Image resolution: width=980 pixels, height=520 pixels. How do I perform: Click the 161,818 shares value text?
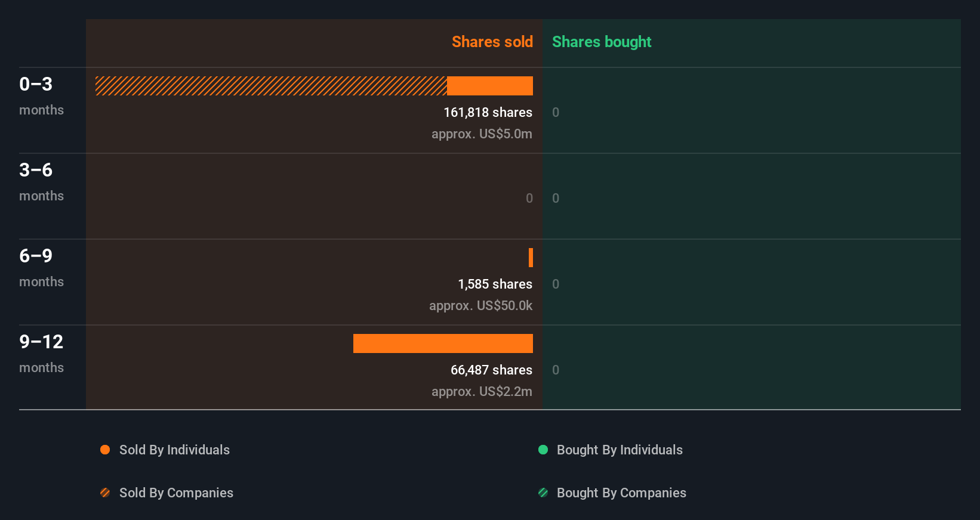[488, 112]
